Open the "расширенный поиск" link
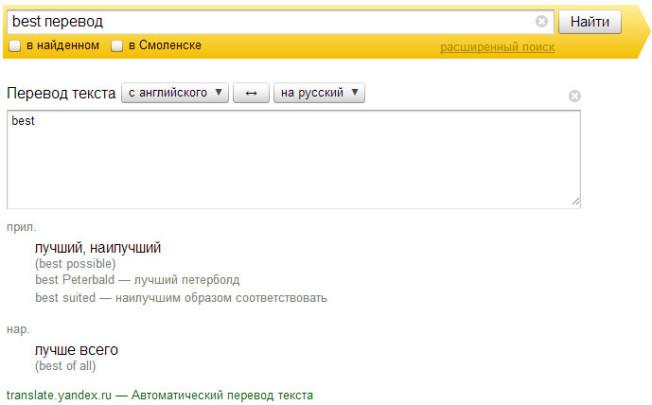This screenshot has height=405, width=652. point(497,47)
